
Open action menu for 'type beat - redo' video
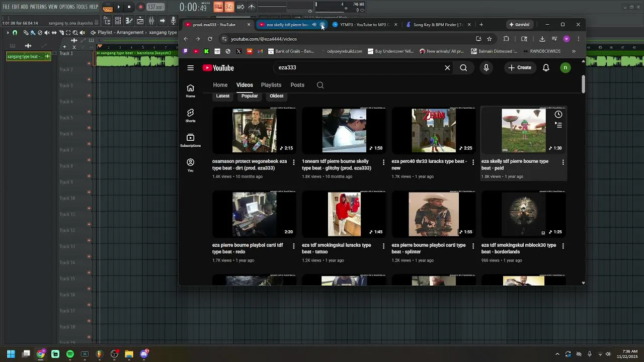tap(294, 246)
